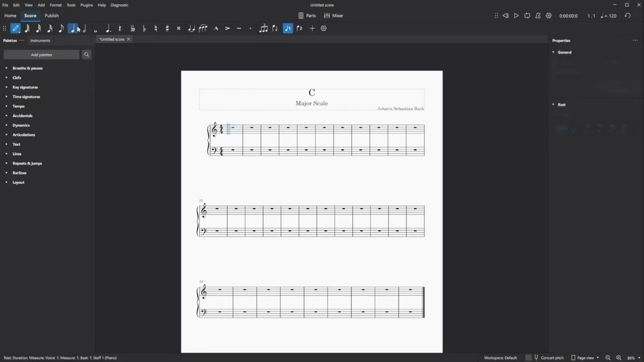Click the Add palettes button
The image size is (644, 362).
[x=42, y=55]
